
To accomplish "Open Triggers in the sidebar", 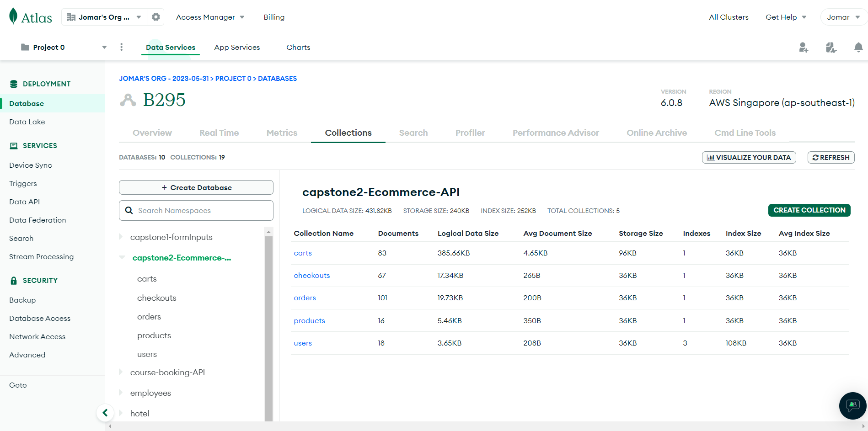I will 23,183.
